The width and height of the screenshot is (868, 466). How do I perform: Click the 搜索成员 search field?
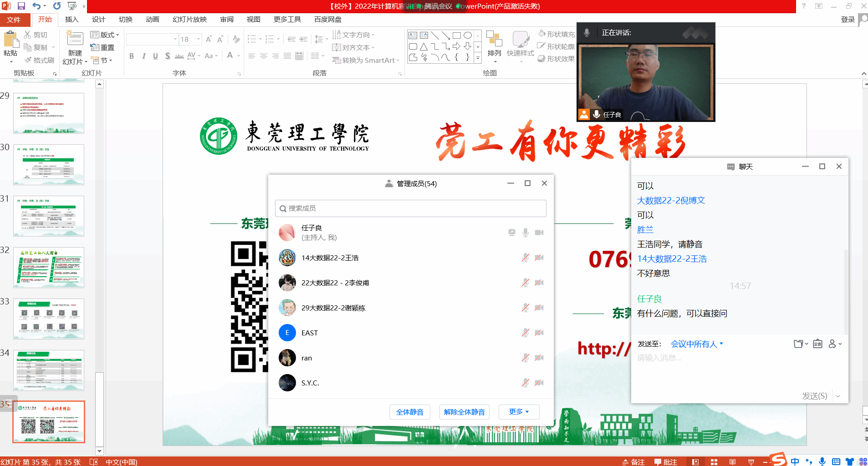tap(410, 208)
